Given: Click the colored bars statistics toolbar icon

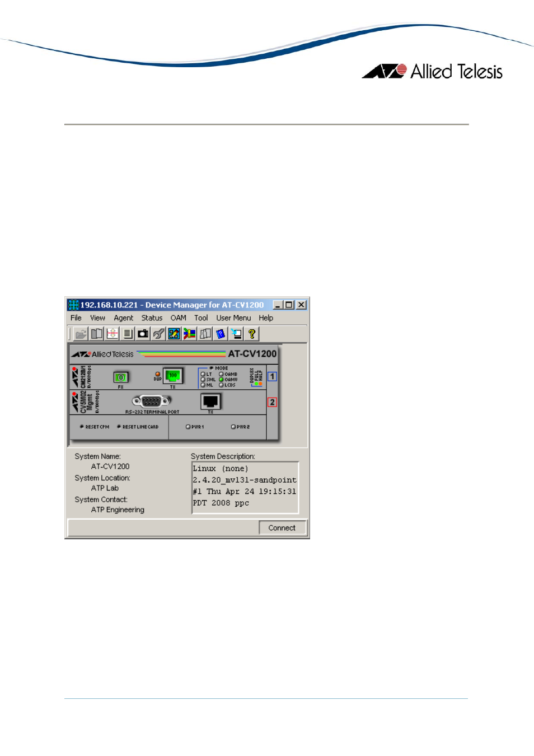Looking at the screenshot, I should [190, 334].
